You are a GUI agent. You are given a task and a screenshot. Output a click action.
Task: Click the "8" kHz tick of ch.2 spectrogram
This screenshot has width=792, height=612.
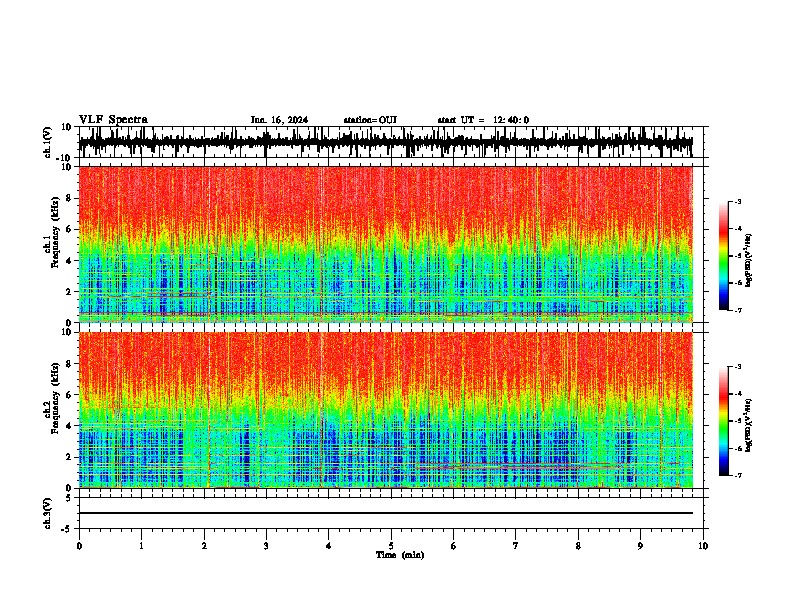(x=69, y=364)
